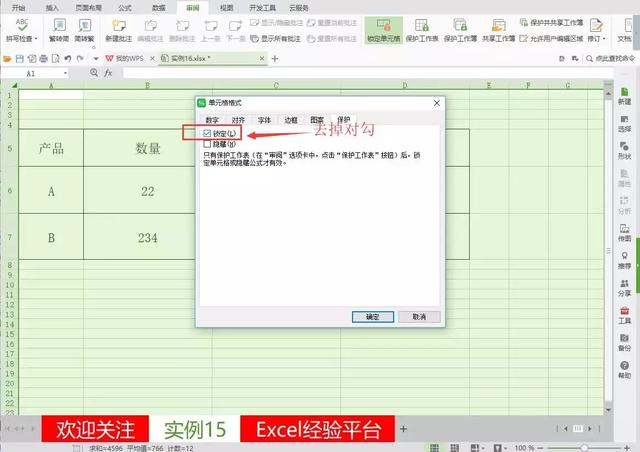Click the 形状 icon in right sidebar
The height and width of the screenshot is (452, 640).
[x=624, y=151]
